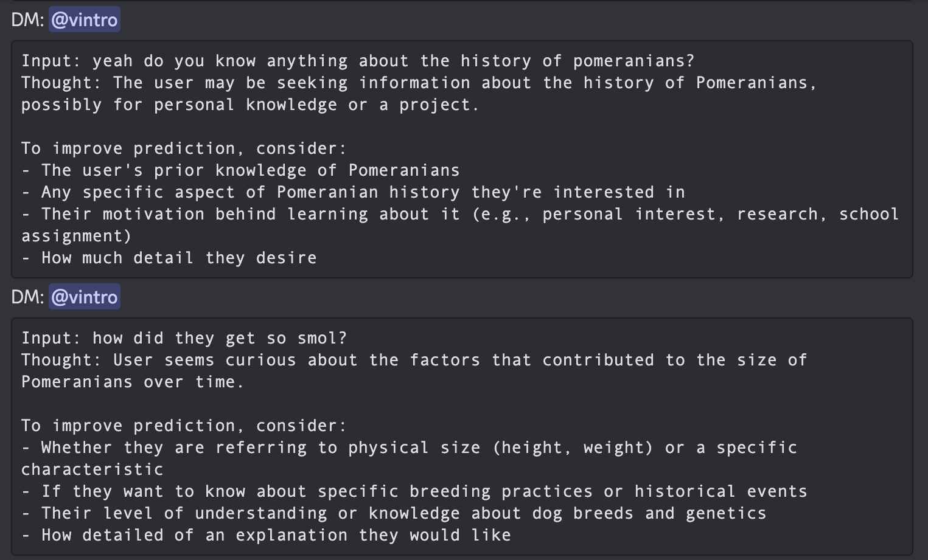
Task: Click the word "assignment)" in first code block
Action: (76, 237)
